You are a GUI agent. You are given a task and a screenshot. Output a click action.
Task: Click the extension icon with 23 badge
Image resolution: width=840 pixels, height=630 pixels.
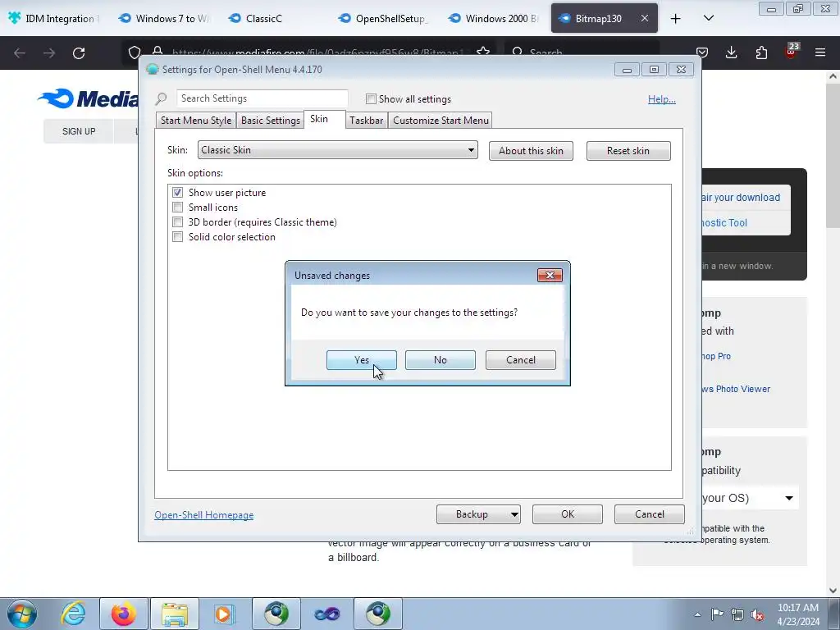792,52
